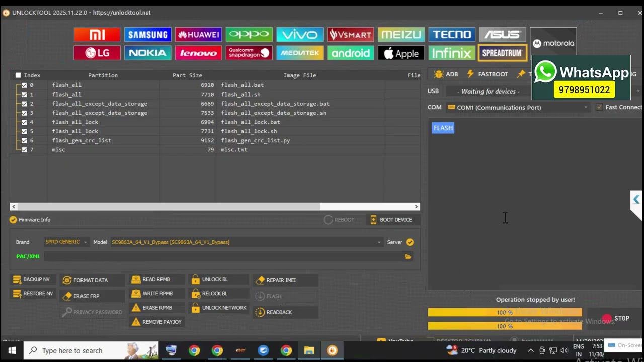Select the Xiaomi MI brand logo
Screen dimensions: 644x362
tap(97, 34)
